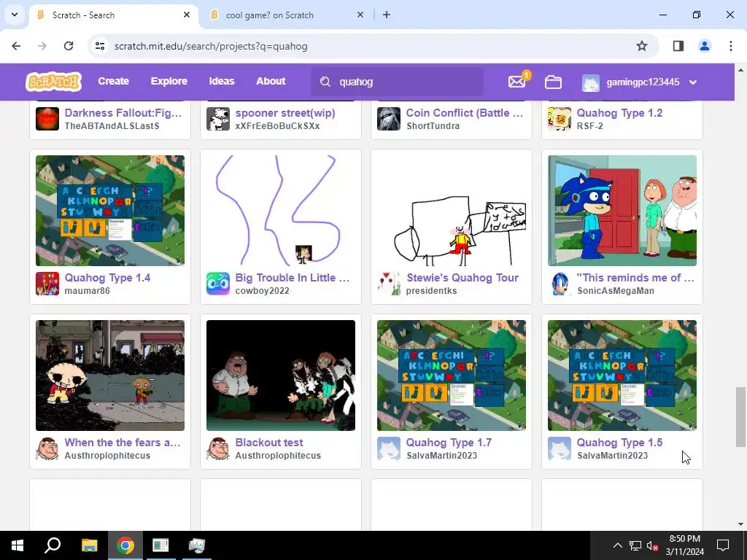Viewport: 747px width, 560px height.
Task: Open the Create menu item
Action: (113, 82)
